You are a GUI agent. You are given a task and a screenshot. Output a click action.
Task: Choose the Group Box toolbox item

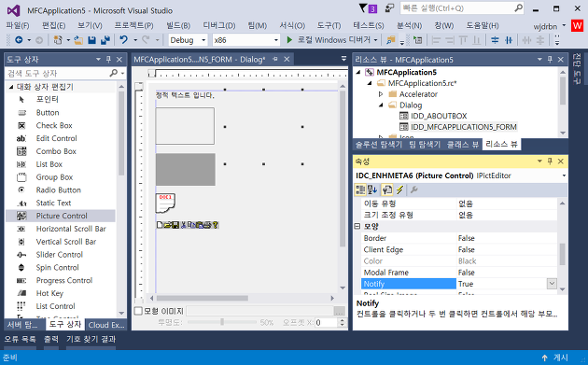click(x=54, y=177)
